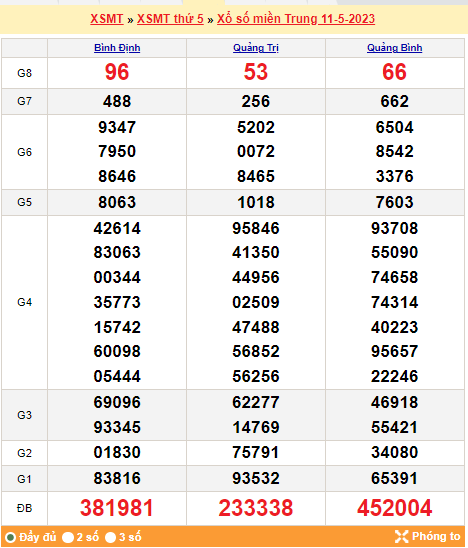This screenshot has height=548, width=468.
Task: Open the XSMT breadcrumb link
Action: (x=107, y=19)
